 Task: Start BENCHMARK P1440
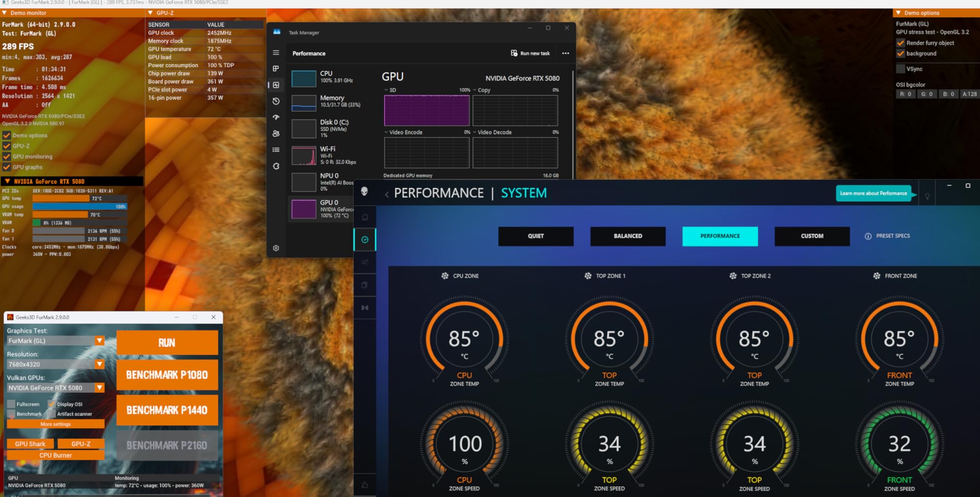click(167, 410)
